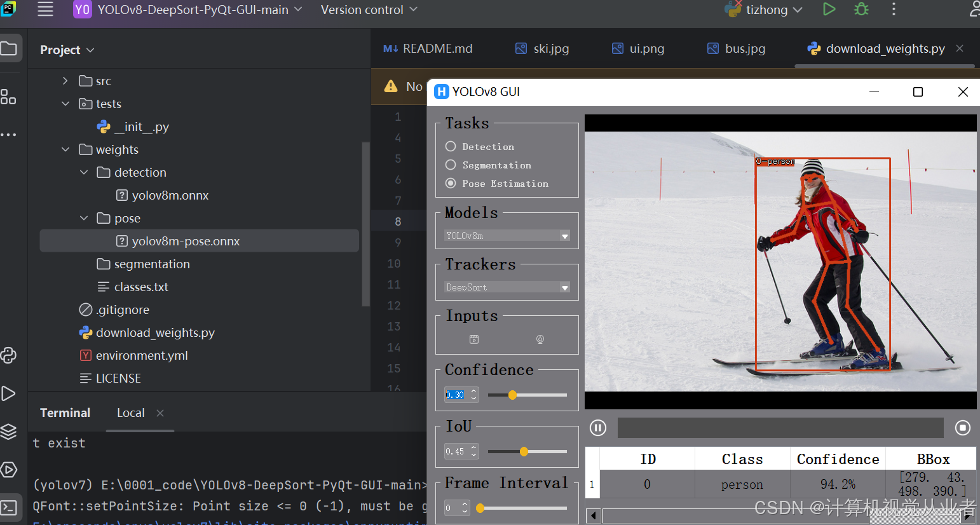Screen dimensions: 980x525
Task: Select the Detection task radio button
Action: 451,146
